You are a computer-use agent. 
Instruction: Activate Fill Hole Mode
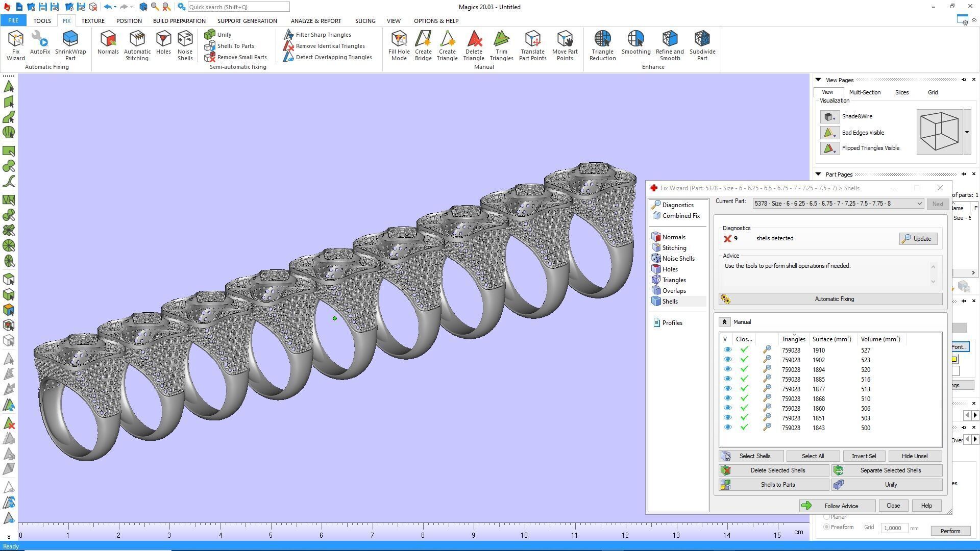pos(399,45)
